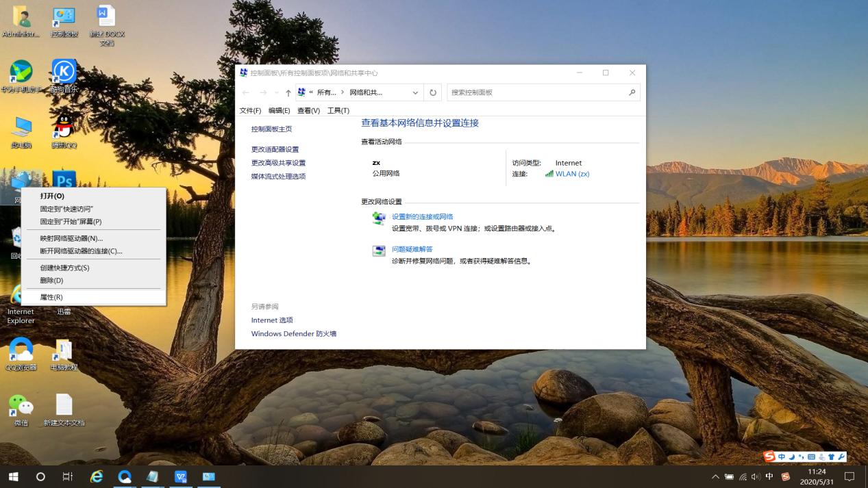Show hidden icons with tray chevron
The image size is (868, 488).
[x=715, y=477]
